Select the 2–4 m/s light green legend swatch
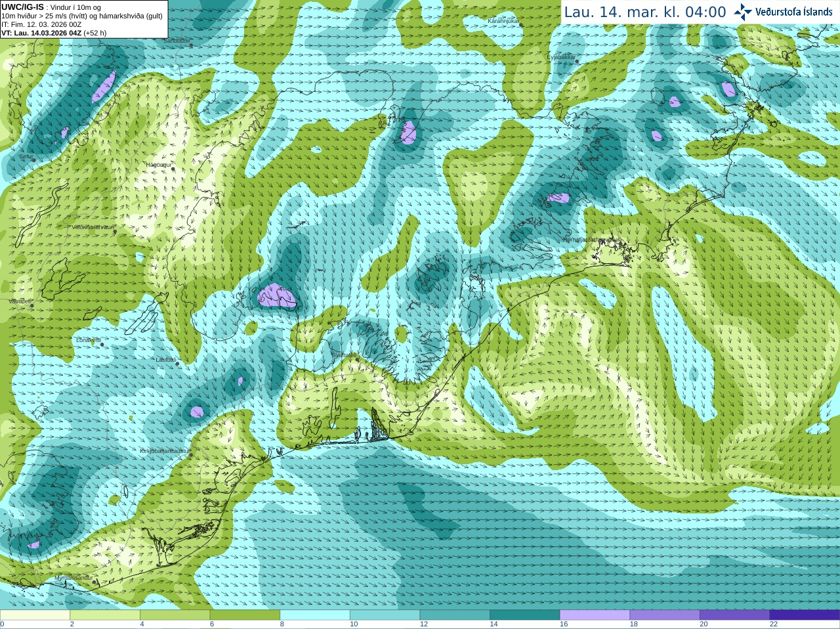 pyautogui.click(x=105, y=615)
